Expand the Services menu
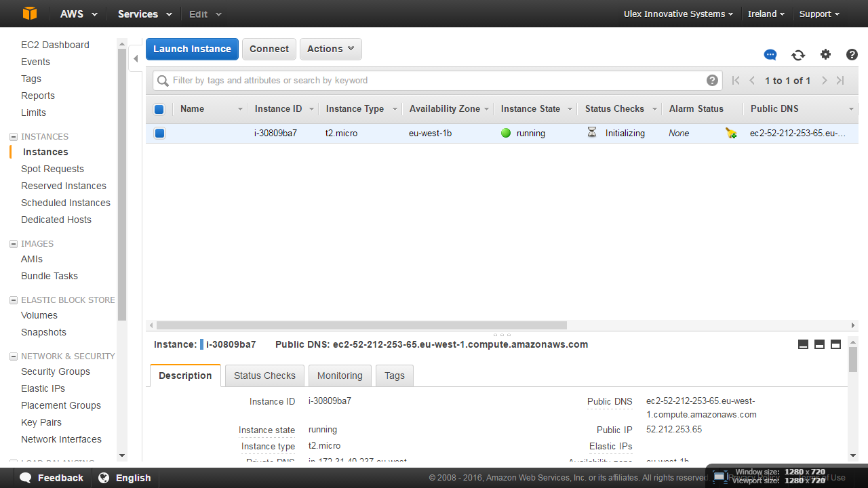Image resolution: width=868 pixels, height=488 pixels. click(x=144, y=14)
